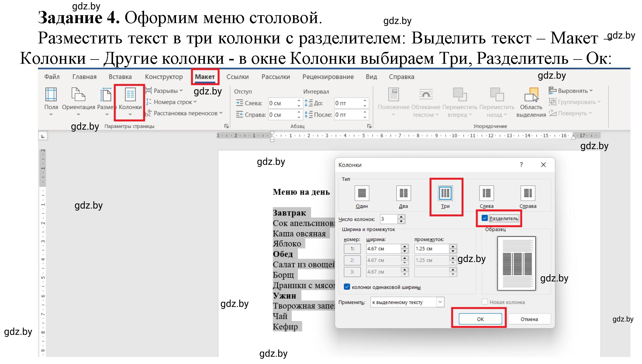Select the Три three-column preset
Screen dimensions: 642x364
coord(445,197)
